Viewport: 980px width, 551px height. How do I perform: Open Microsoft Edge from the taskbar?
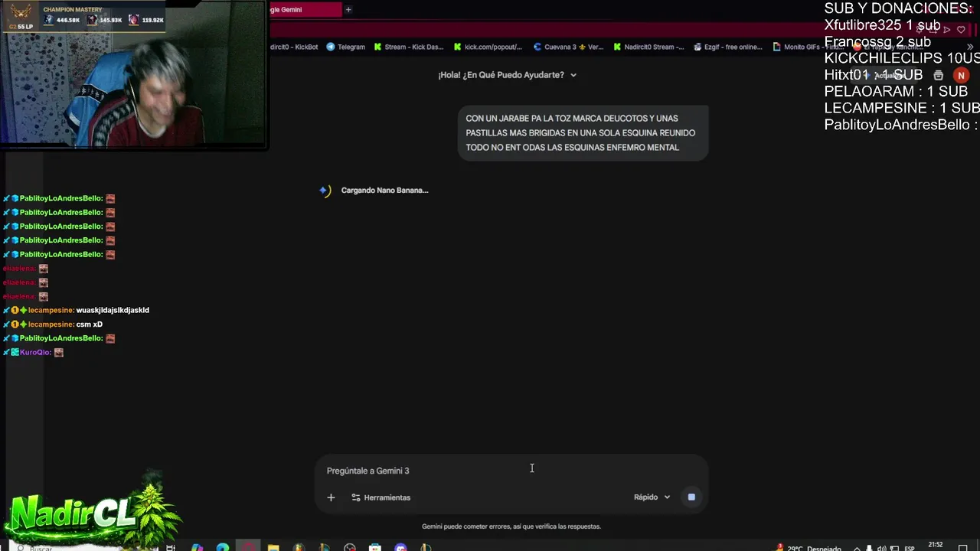[222, 547]
